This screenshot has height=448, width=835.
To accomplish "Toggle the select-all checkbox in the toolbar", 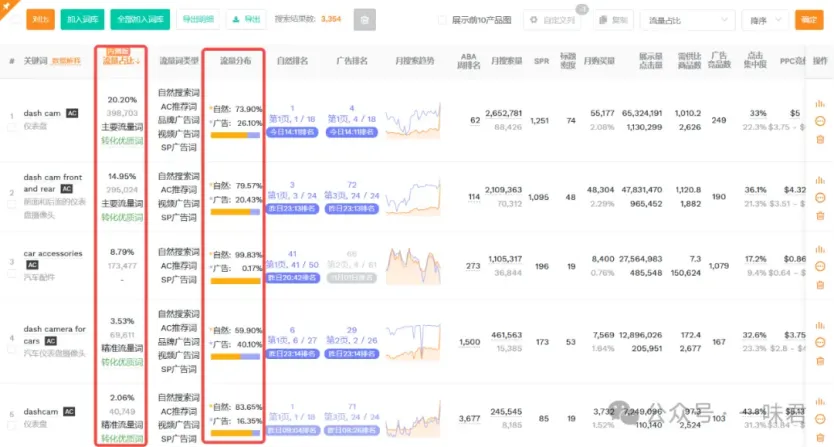I will 16,20.
